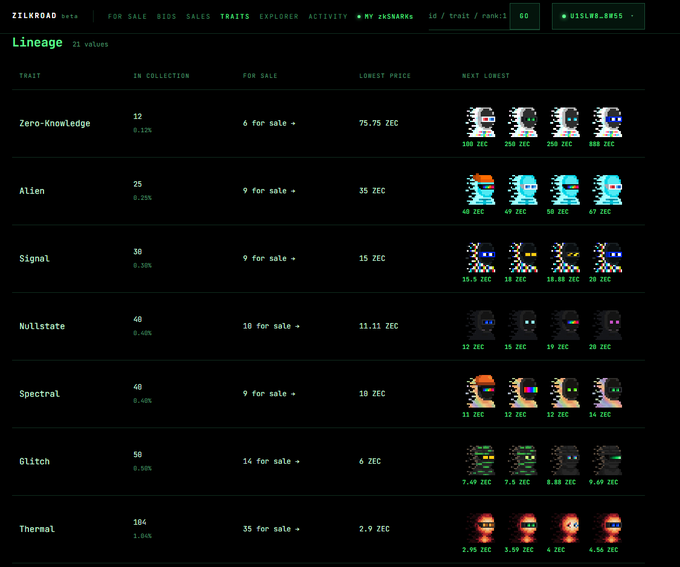Select the Nullstate trait name
The height and width of the screenshot is (567, 680).
tap(42, 326)
